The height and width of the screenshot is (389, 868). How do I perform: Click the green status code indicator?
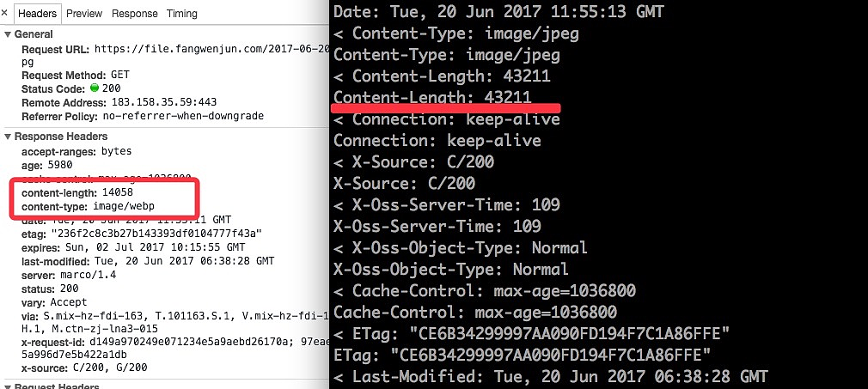tap(95, 88)
